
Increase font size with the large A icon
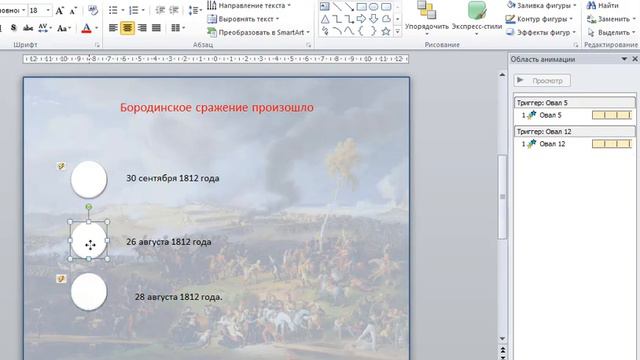pyautogui.click(x=60, y=11)
